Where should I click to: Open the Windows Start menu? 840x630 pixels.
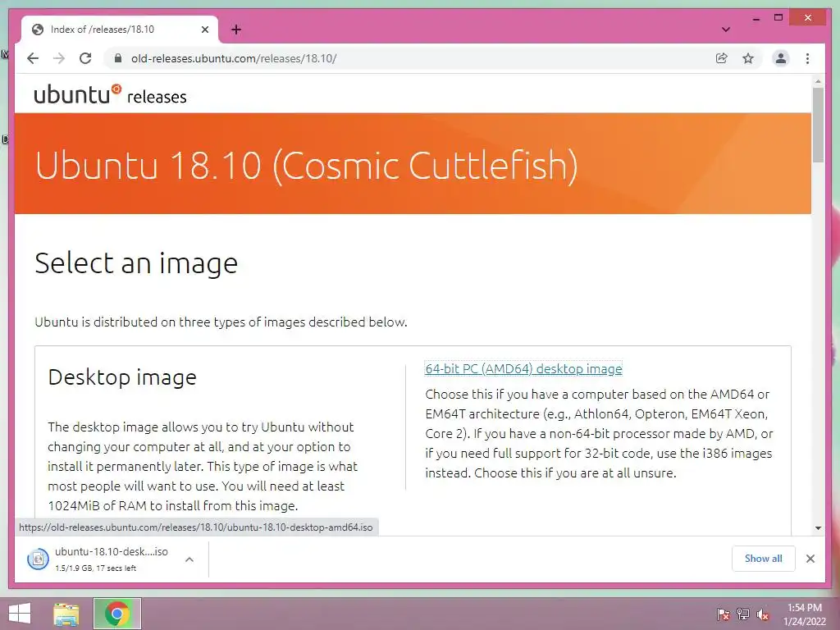[20, 614]
